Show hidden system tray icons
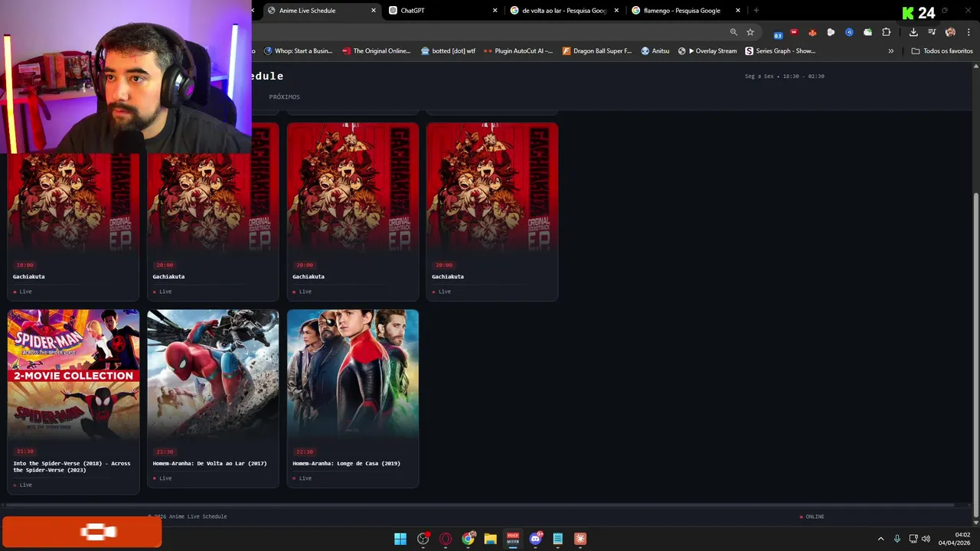 tap(880, 539)
